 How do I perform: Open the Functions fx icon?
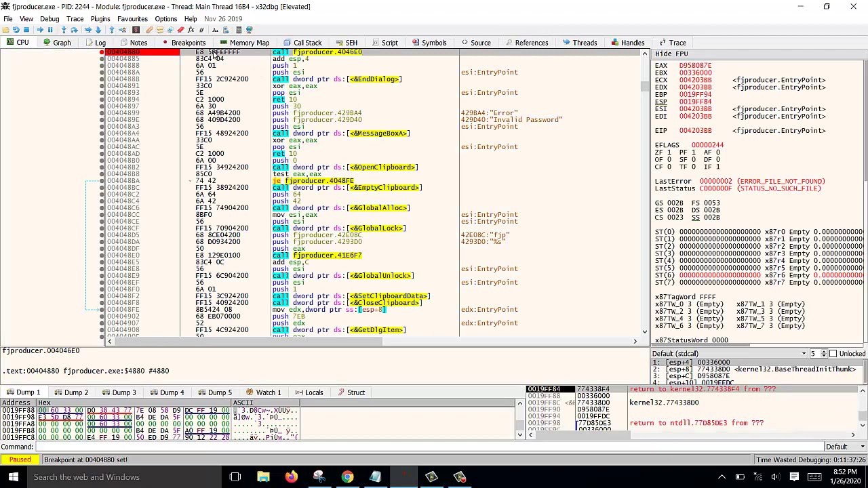coord(191,30)
